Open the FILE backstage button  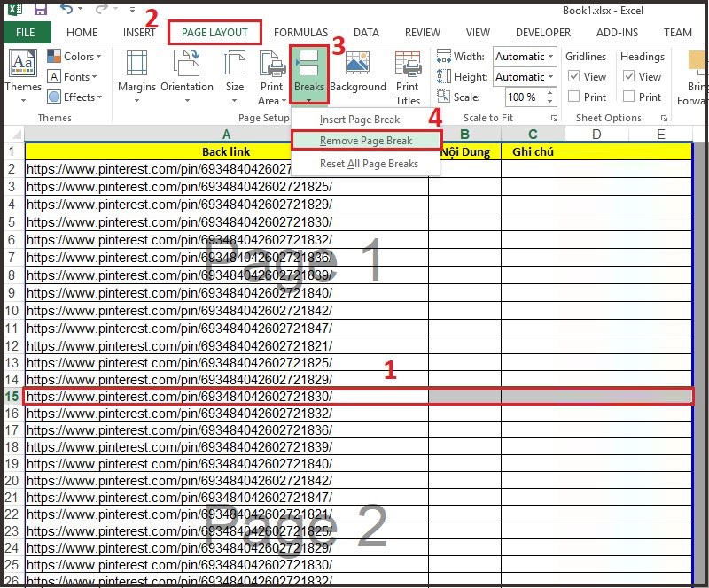pos(26,33)
